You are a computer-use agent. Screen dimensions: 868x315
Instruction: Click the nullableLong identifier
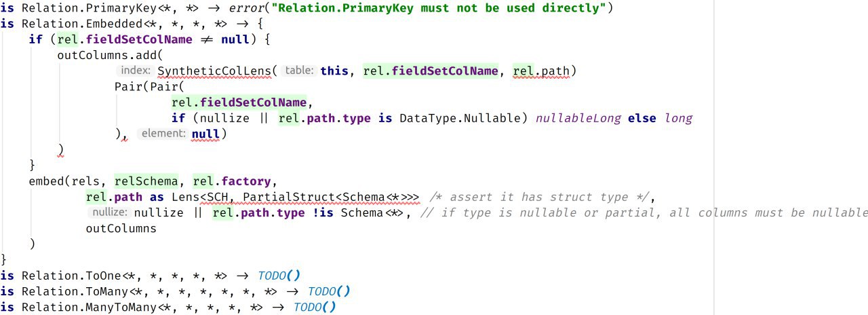pyautogui.click(x=578, y=118)
